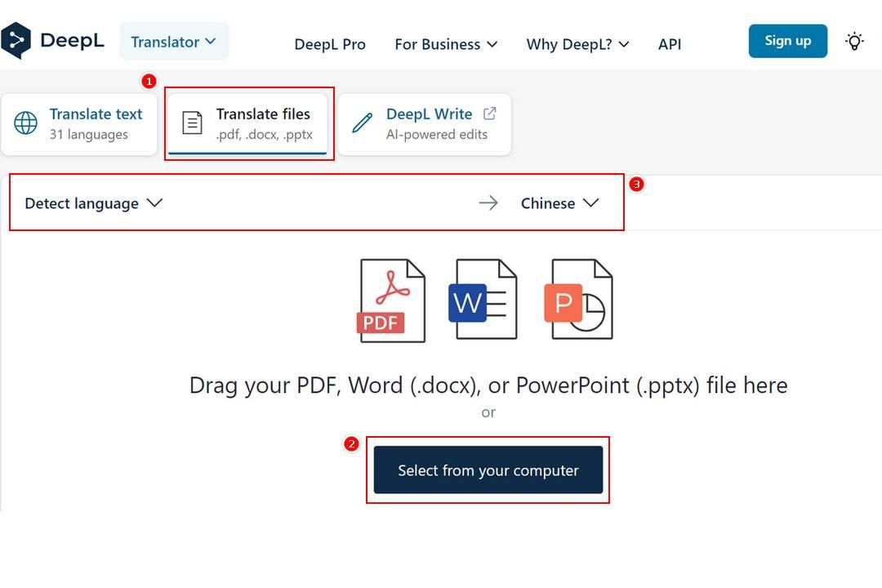
Task: Click the DeepL wordmark text
Action: click(x=72, y=41)
